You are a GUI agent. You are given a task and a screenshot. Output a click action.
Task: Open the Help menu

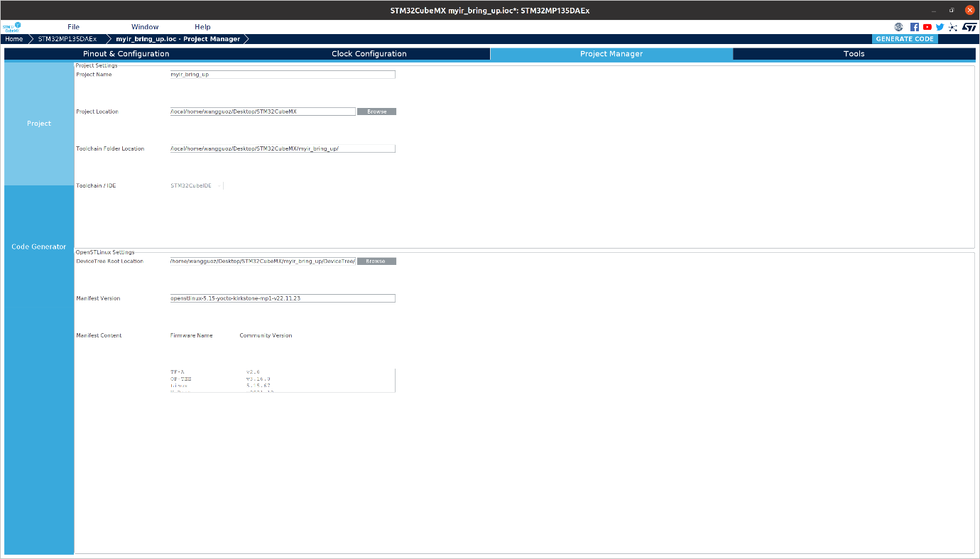pos(202,27)
